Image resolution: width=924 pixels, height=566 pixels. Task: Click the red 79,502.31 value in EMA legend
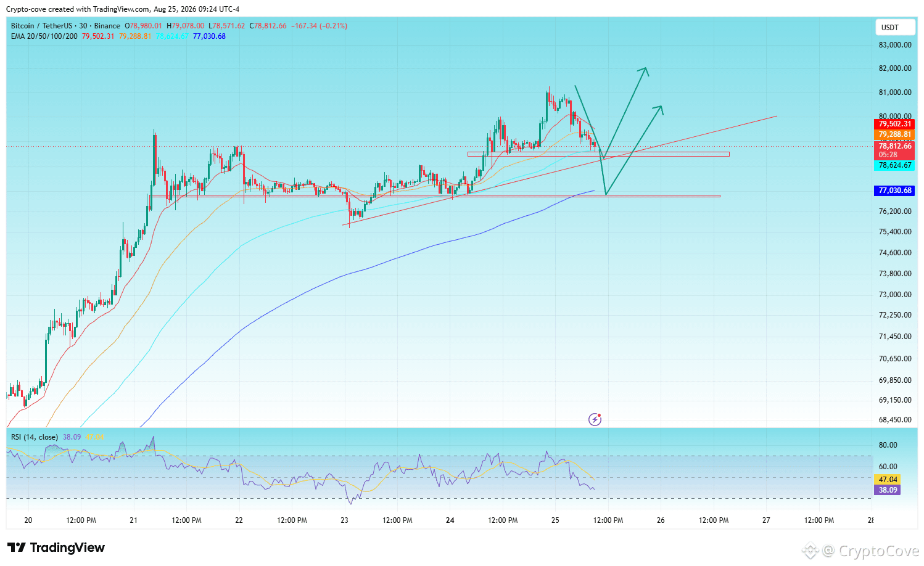coord(98,36)
